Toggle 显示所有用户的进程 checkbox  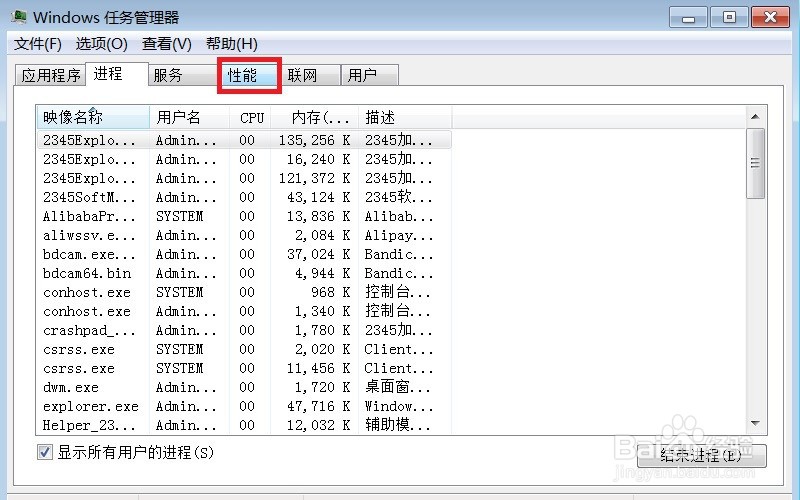(45, 452)
